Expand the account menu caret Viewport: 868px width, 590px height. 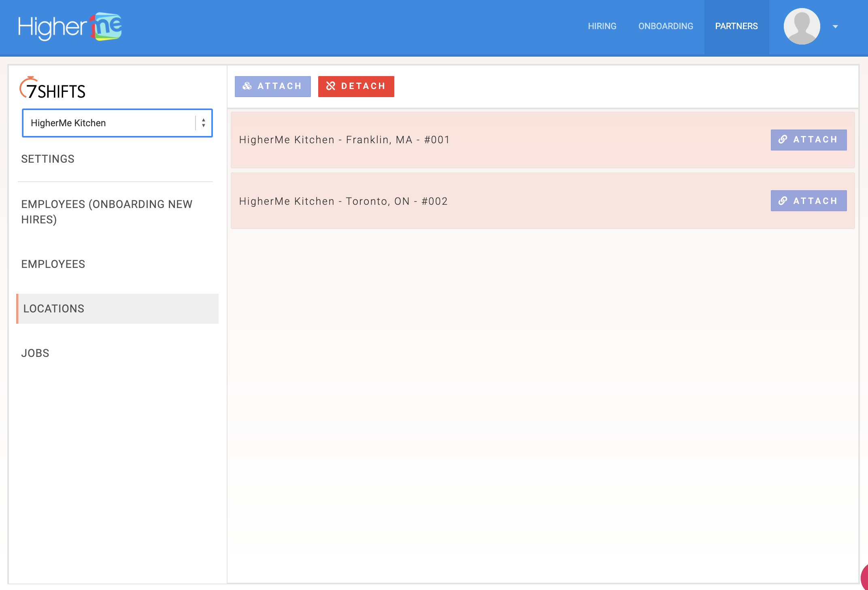[x=835, y=27]
